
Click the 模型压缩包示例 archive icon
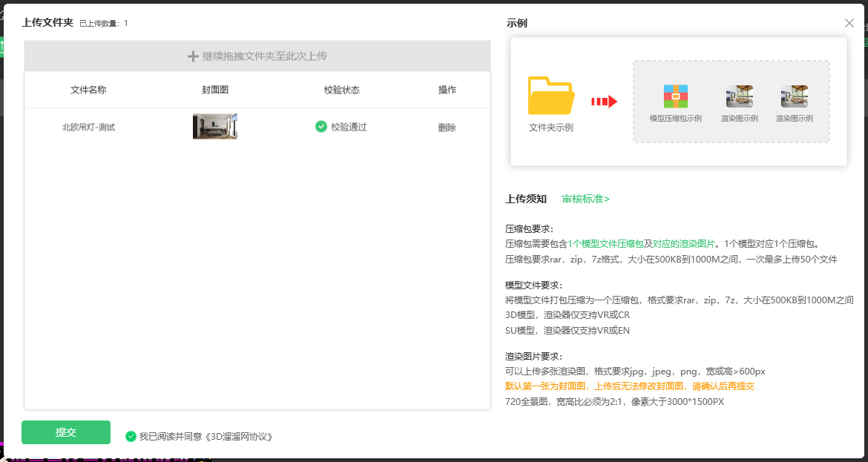[x=675, y=96]
